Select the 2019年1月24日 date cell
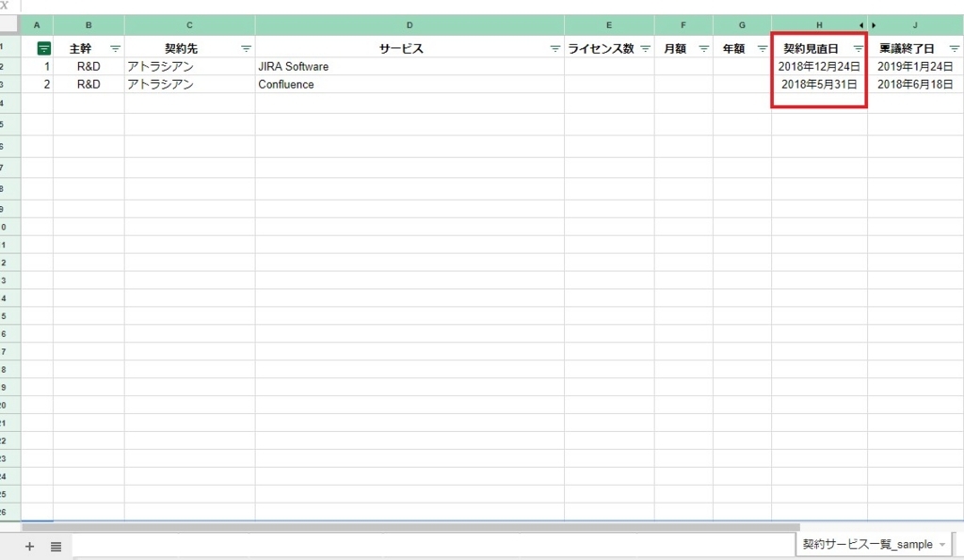The height and width of the screenshot is (560, 964). point(915,67)
